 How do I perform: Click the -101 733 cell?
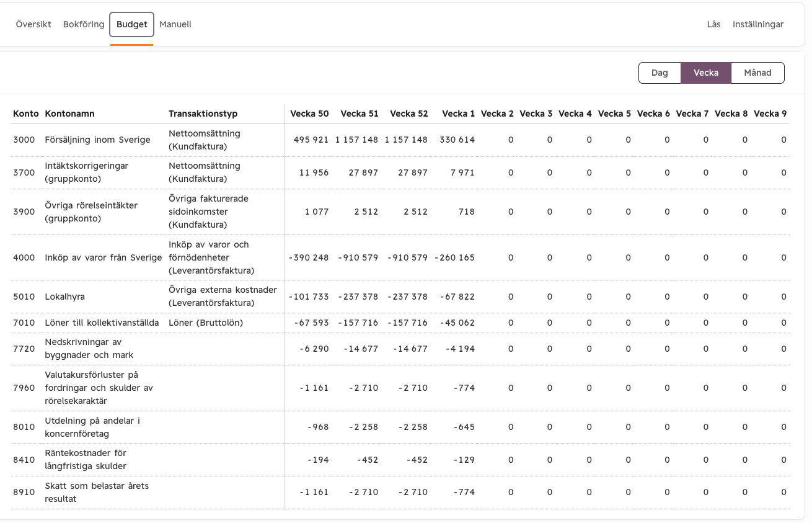309,297
